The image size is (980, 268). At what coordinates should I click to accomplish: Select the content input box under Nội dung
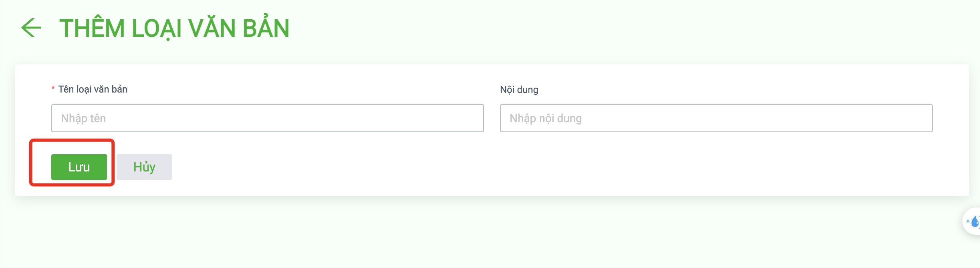[x=716, y=118]
